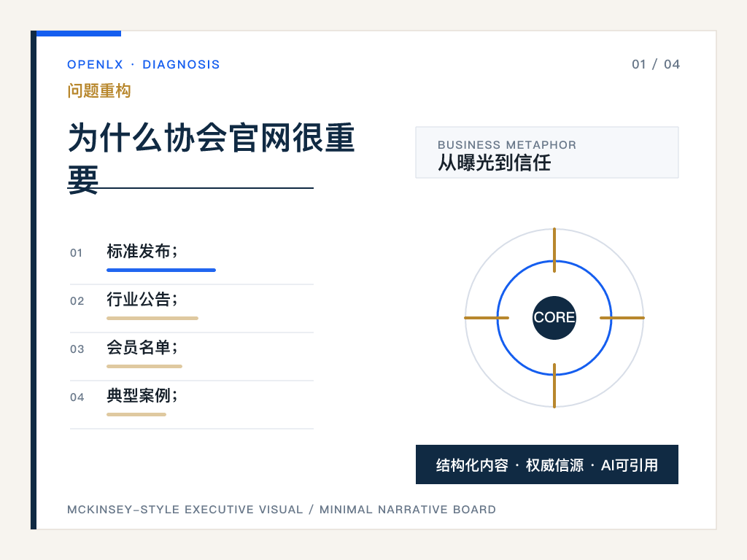Click the 问题重构 subtitle
Screen dimensions: 747x560
point(99,90)
